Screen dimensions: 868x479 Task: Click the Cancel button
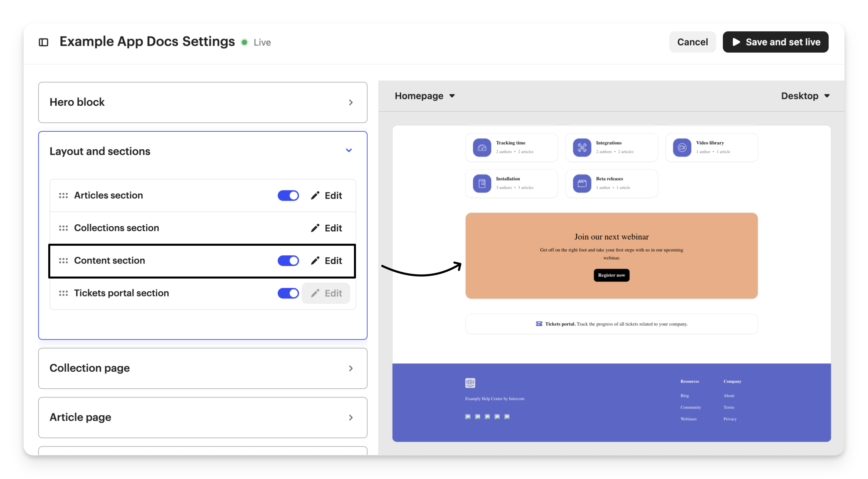692,42
